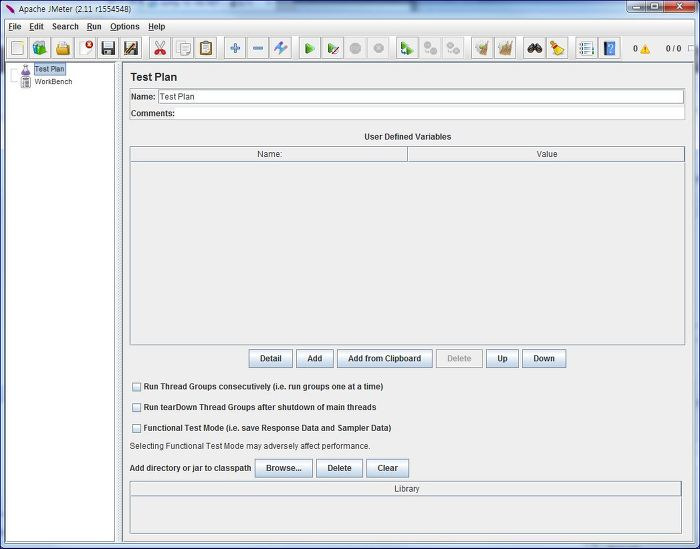Screen dimensions: 700x549
Task: Click the New test plan icon
Action: (17, 48)
